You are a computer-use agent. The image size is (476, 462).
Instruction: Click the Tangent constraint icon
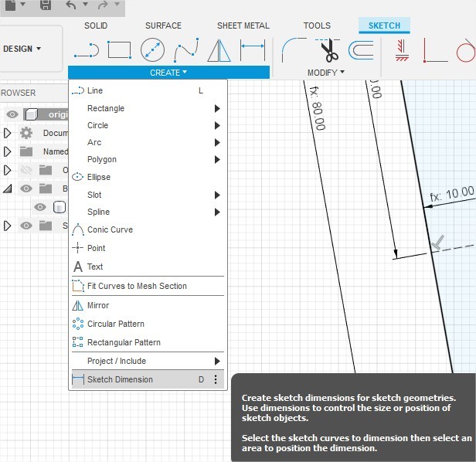click(x=466, y=50)
